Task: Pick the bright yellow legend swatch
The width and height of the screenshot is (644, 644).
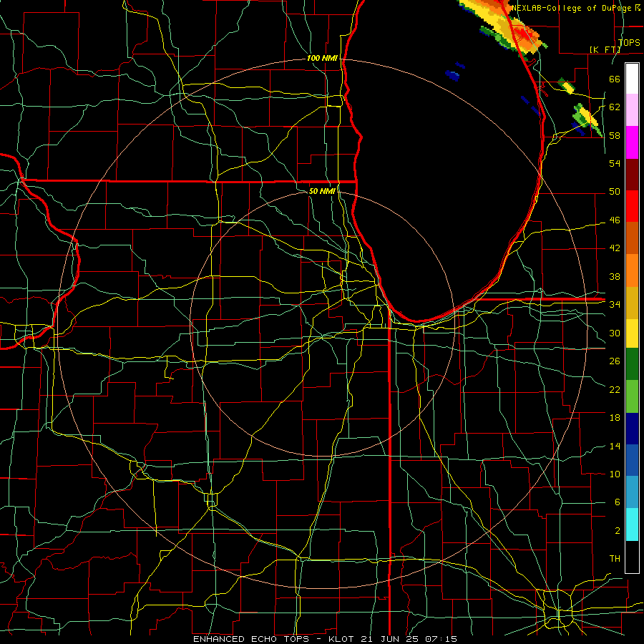Action: 632,333
